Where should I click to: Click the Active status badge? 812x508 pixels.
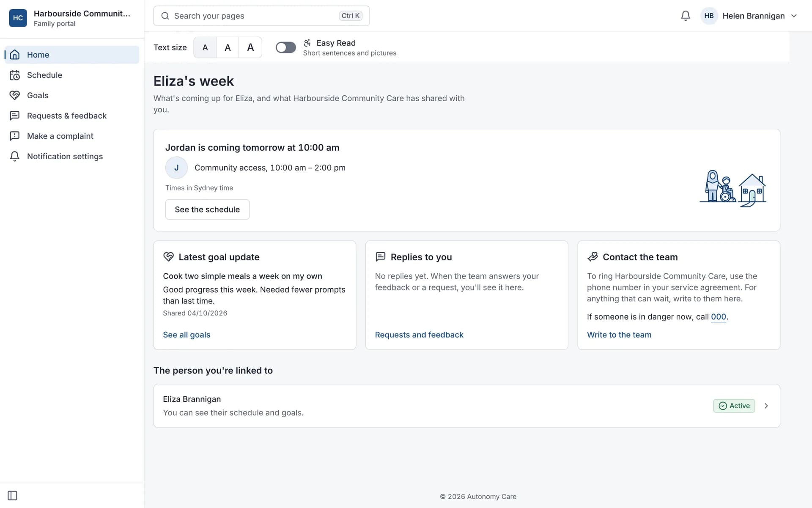coord(734,406)
